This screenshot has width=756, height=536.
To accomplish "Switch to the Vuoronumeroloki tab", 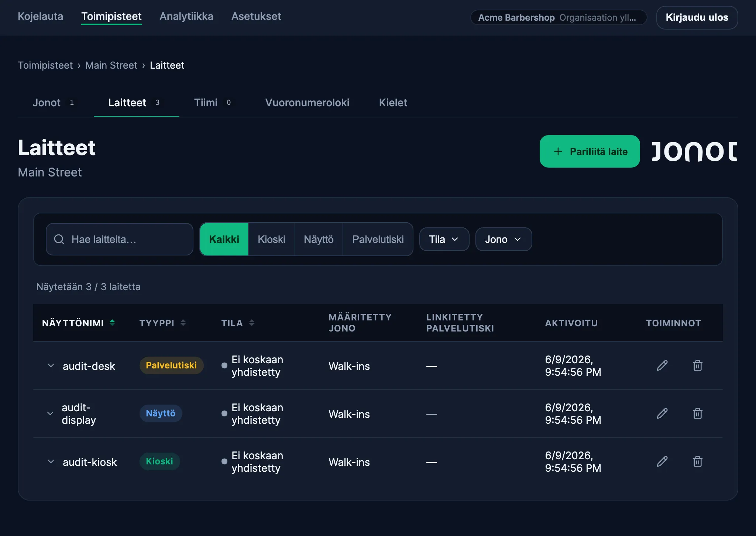I will pos(307,103).
